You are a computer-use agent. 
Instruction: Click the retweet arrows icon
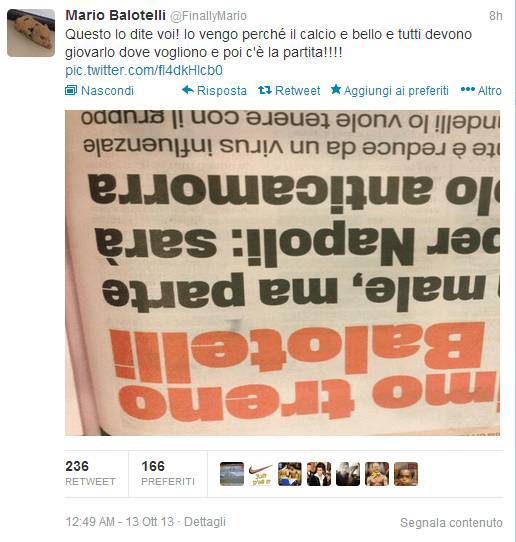(264, 91)
